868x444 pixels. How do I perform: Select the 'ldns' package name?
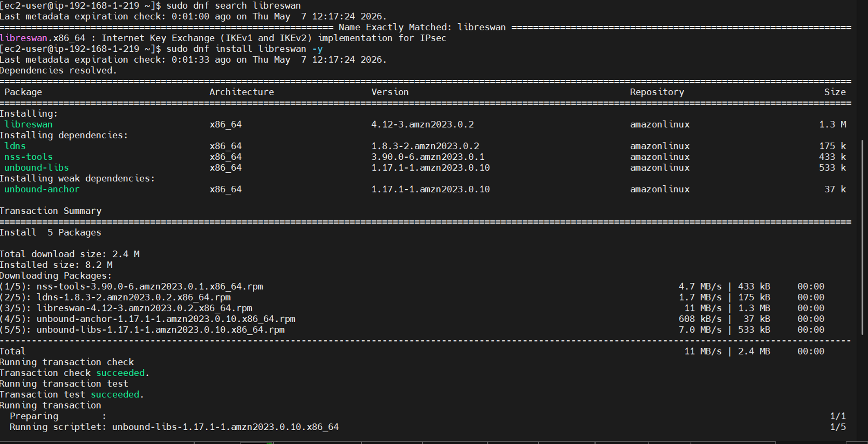(x=15, y=146)
